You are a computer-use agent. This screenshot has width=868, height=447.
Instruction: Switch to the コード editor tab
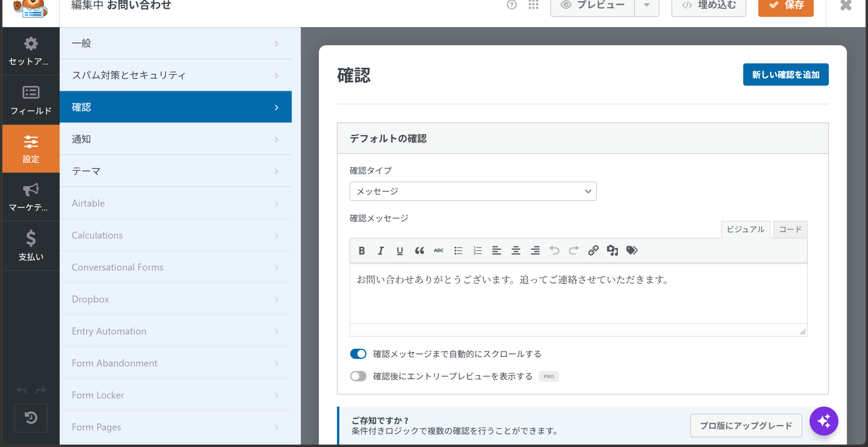790,229
